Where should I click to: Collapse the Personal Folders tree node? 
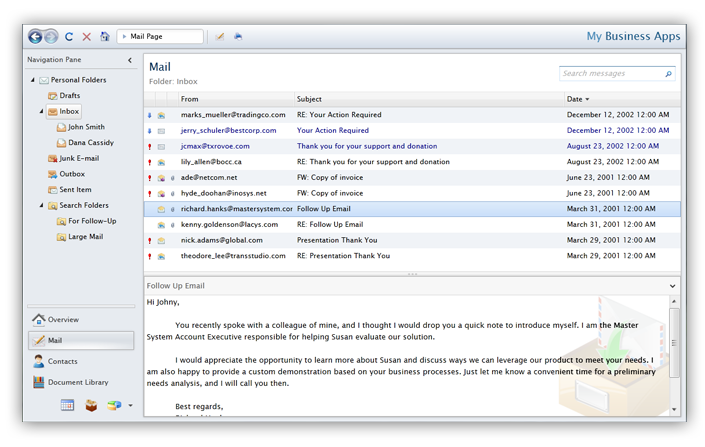(33, 80)
